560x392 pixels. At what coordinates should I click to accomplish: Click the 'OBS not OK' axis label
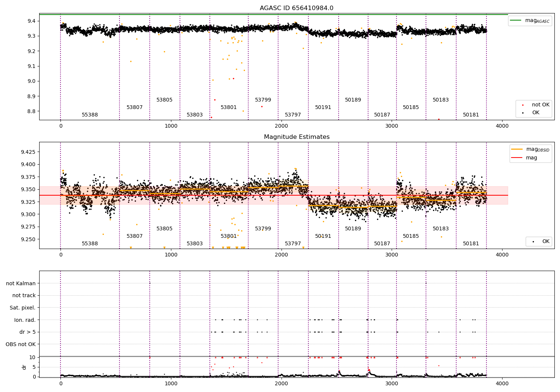[x=21, y=344]
